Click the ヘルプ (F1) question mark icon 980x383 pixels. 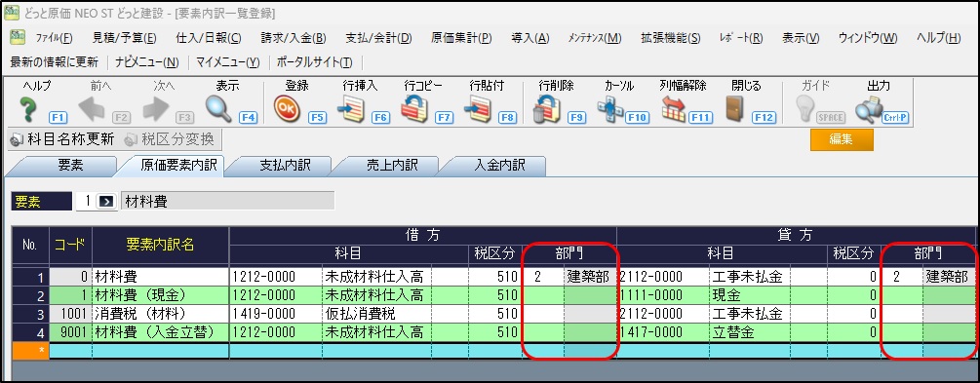28,109
